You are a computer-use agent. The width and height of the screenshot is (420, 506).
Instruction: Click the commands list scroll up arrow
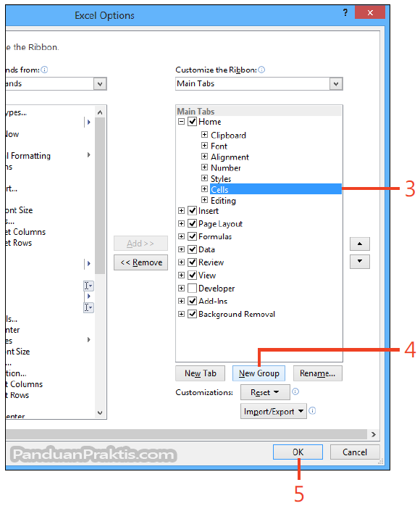[x=100, y=112]
